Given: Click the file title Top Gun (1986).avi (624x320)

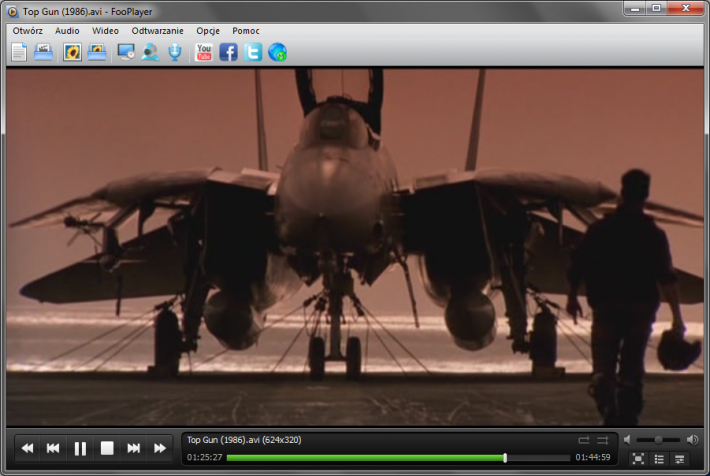Looking at the screenshot, I should pos(244,440).
